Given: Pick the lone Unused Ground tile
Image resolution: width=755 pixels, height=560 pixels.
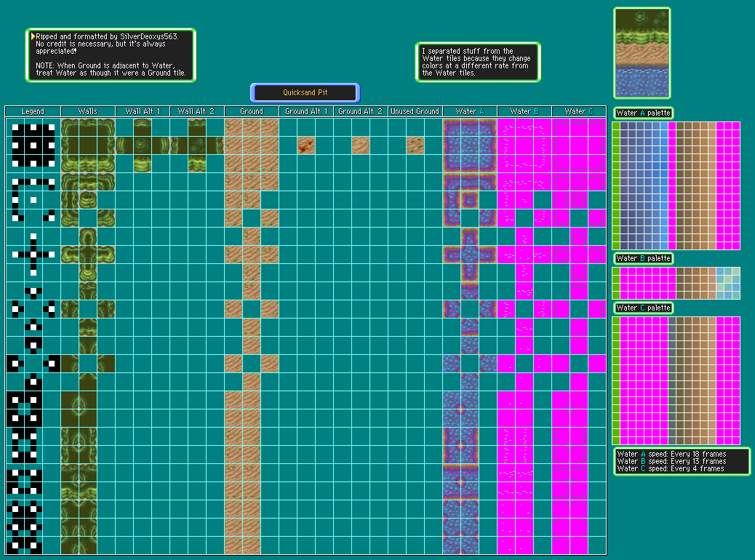Looking at the screenshot, I should click(415, 145).
